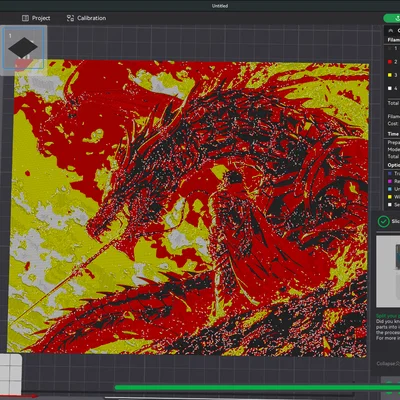This screenshot has width=400, height=400.
Task: Click the 'Untitled' window title
Action: point(220,6)
